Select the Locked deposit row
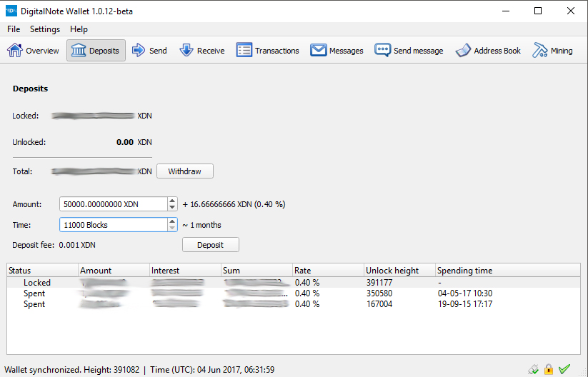The image size is (588, 377). pos(294,282)
